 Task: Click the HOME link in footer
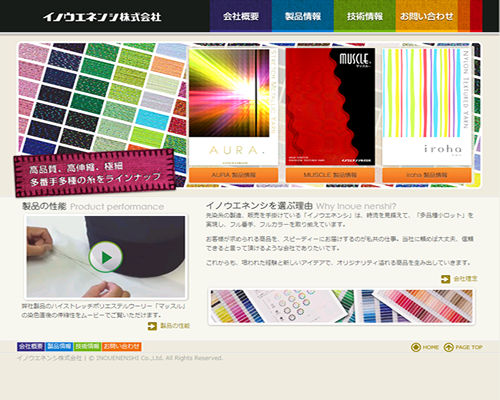pos(431,347)
